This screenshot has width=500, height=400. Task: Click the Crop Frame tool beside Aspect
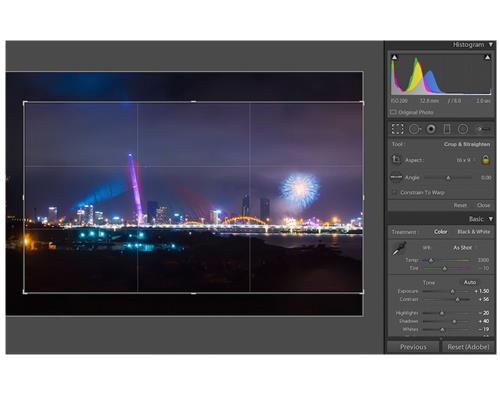point(396,159)
